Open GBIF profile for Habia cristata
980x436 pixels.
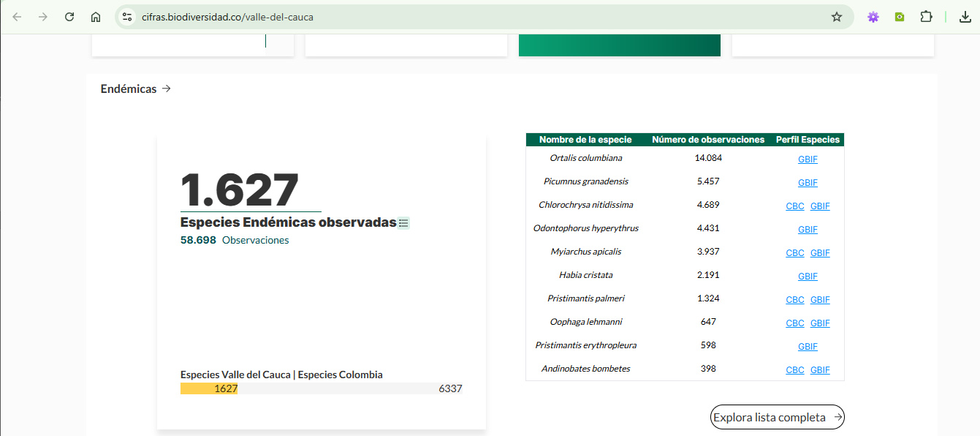[x=808, y=277]
